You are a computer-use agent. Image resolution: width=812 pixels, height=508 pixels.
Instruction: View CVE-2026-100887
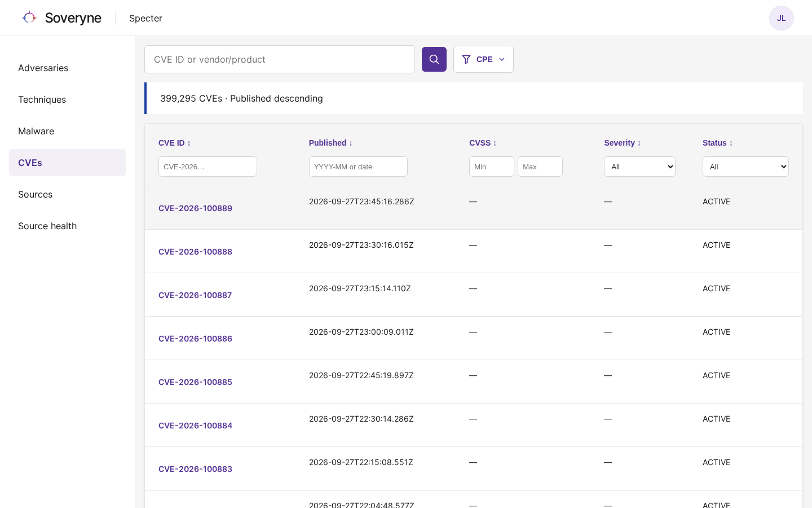[195, 295]
